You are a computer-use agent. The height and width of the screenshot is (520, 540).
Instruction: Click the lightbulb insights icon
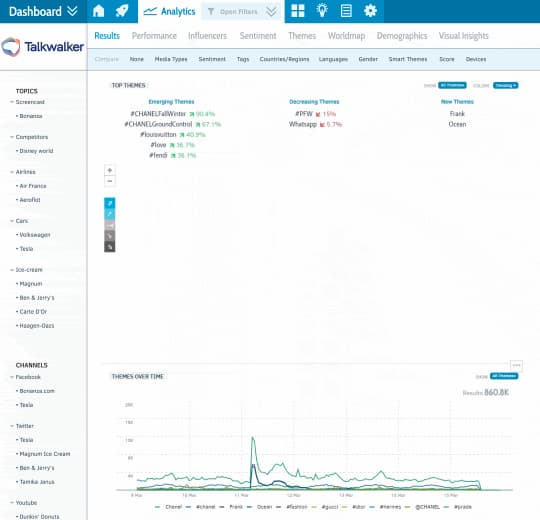322,11
